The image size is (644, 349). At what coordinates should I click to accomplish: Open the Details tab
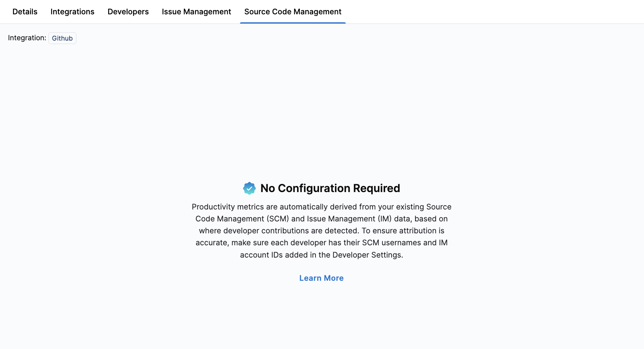(25, 12)
